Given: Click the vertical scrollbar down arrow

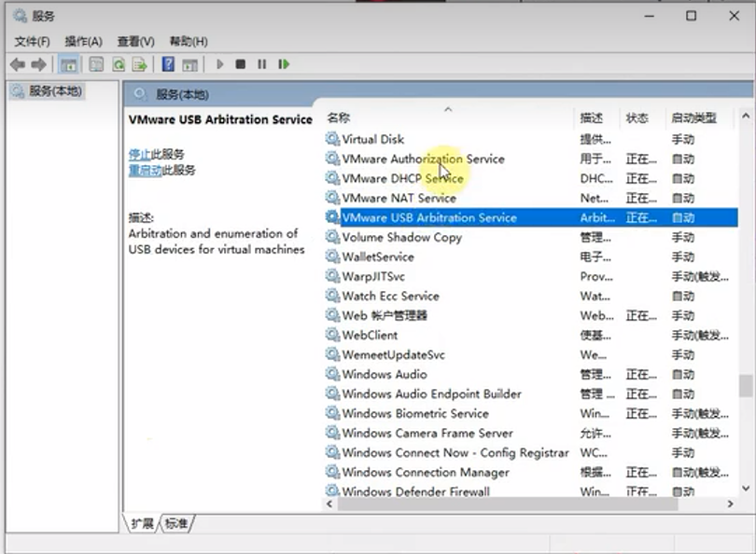Looking at the screenshot, I should click(x=746, y=489).
